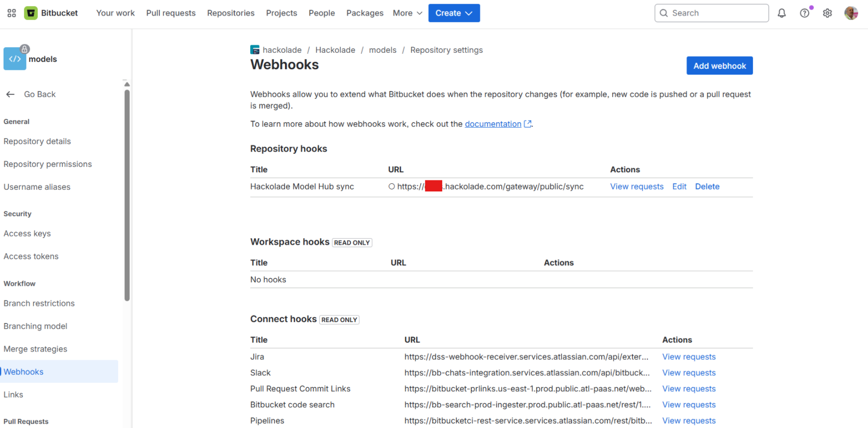Open notifications bell
The height and width of the screenshot is (428, 868).
[x=782, y=13]
